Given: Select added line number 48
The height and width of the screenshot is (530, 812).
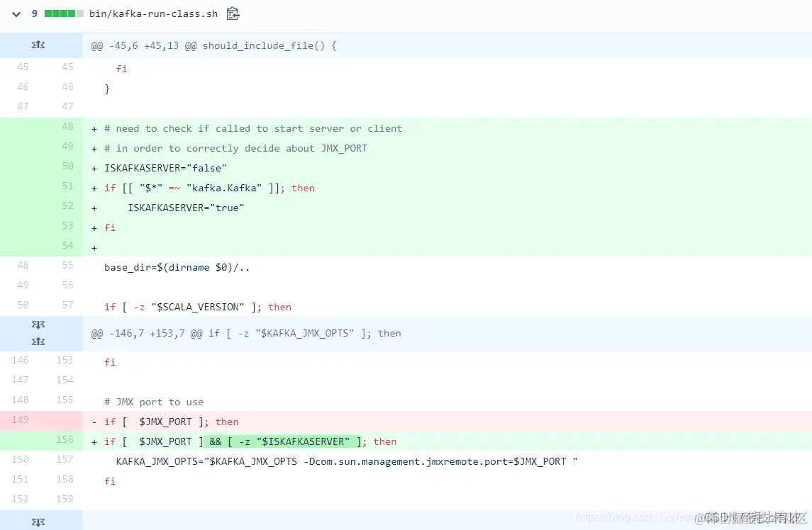Looking at the screenshot, I should pos(68,126).
